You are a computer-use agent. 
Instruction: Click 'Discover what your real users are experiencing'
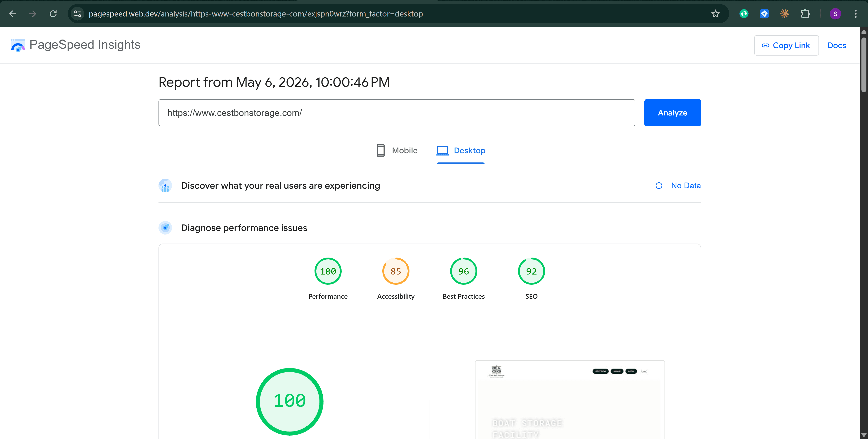click(280, 185)
